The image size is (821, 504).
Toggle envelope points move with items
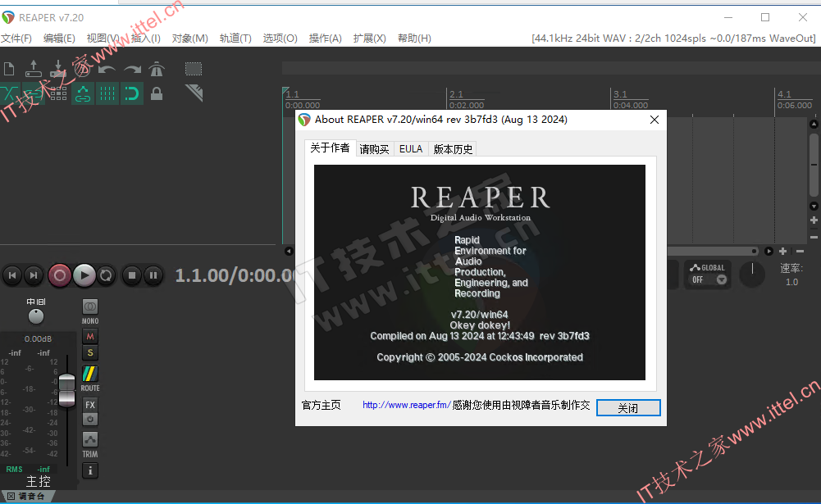(x=83, y=93)
